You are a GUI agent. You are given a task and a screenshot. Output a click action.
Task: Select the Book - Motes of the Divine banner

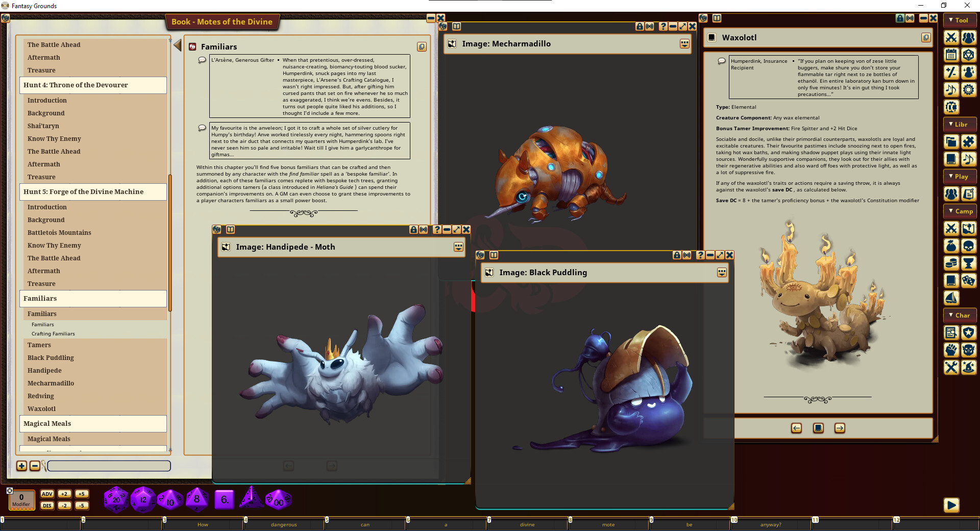pos(223,22)
